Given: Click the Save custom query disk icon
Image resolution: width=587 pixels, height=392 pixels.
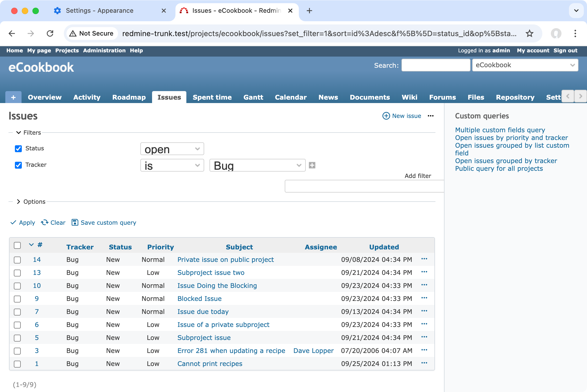Looking at the screenshot, I should [x=75, y=222].
